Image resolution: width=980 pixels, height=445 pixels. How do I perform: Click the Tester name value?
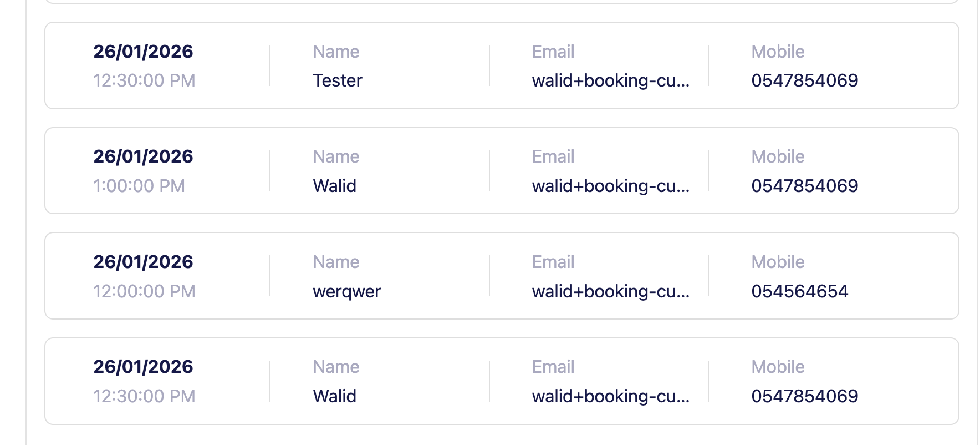(x=337, y=80)
